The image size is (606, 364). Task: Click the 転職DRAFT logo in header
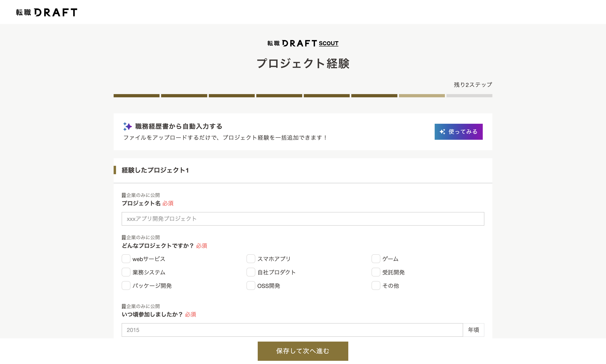click(x=46, y=12)
